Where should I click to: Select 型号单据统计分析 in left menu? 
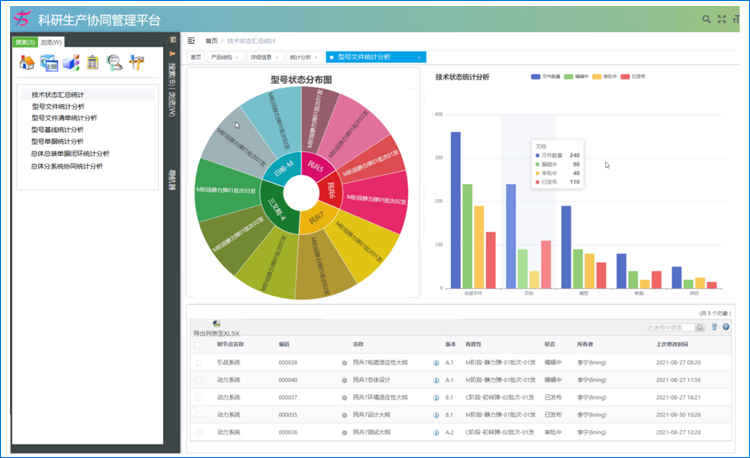(57, 142)
